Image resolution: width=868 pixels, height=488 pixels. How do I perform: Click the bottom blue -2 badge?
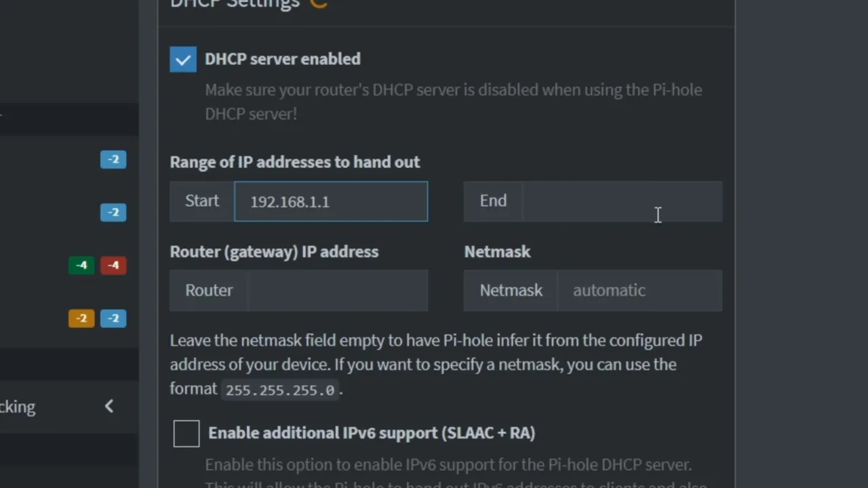(113, 318)
